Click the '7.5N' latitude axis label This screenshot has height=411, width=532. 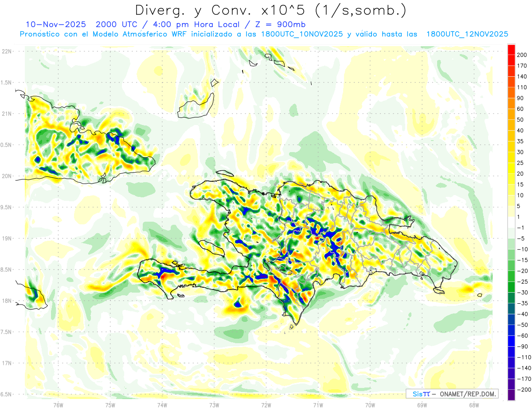click(x=6, y=332)
